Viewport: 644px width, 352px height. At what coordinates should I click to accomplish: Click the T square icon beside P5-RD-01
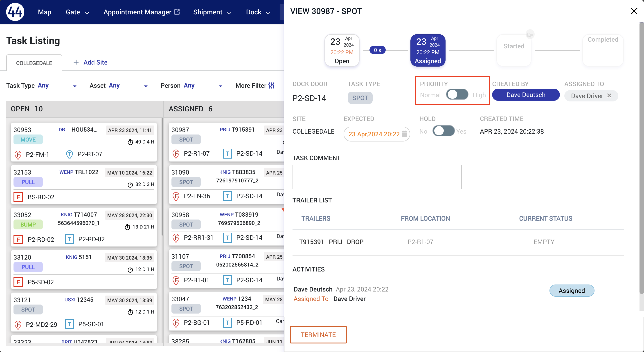tap(227, 323)
